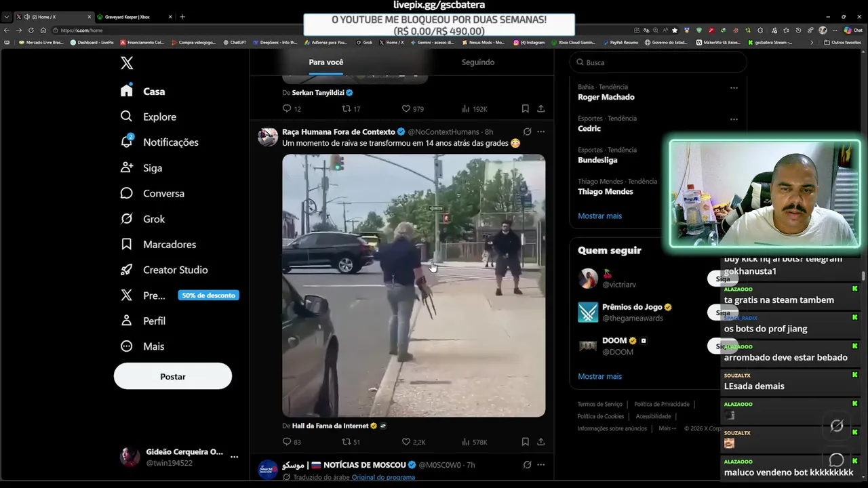The image size is (868, 488).
Task: Click Mostrar mais under trends
Action: (599, 216)
